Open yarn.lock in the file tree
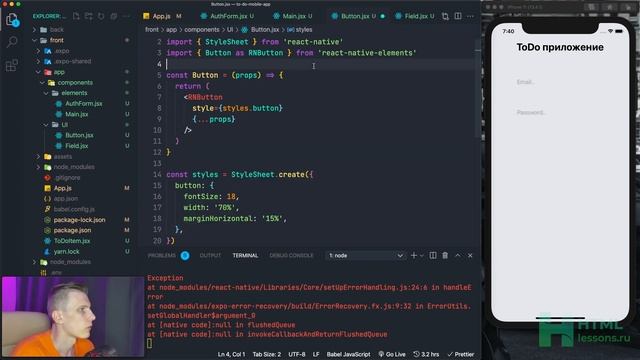The width and height of the screenshot is (640, 360). pos(67,251)
